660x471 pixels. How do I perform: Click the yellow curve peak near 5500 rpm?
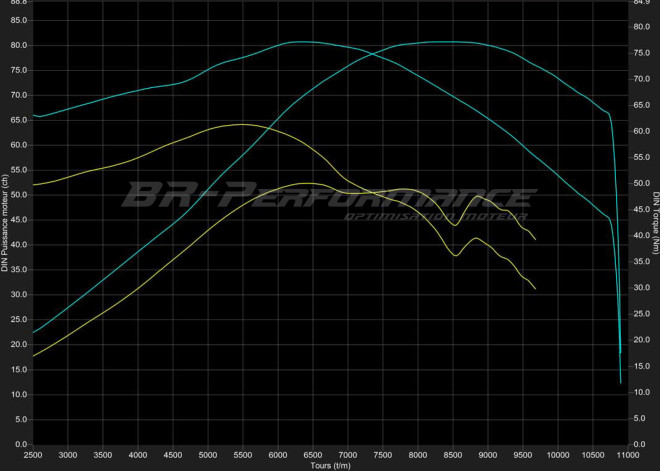tap(241, 124)
